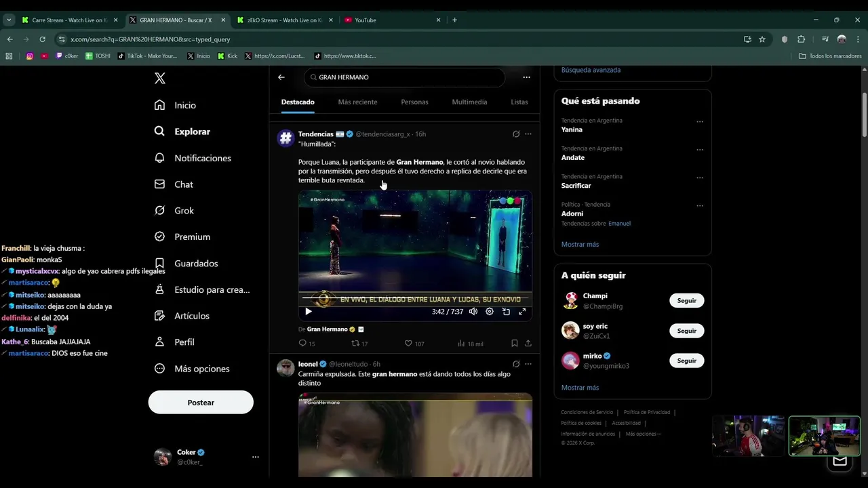Viewport: 868px width, 488px height.
Task: Switch to the Personas tab
Action: coord(414,102)
